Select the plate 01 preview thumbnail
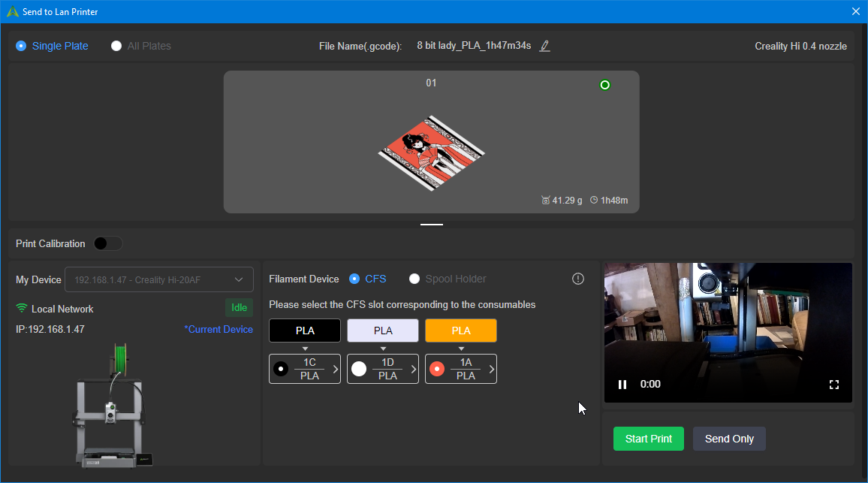 tap(431, 142)
